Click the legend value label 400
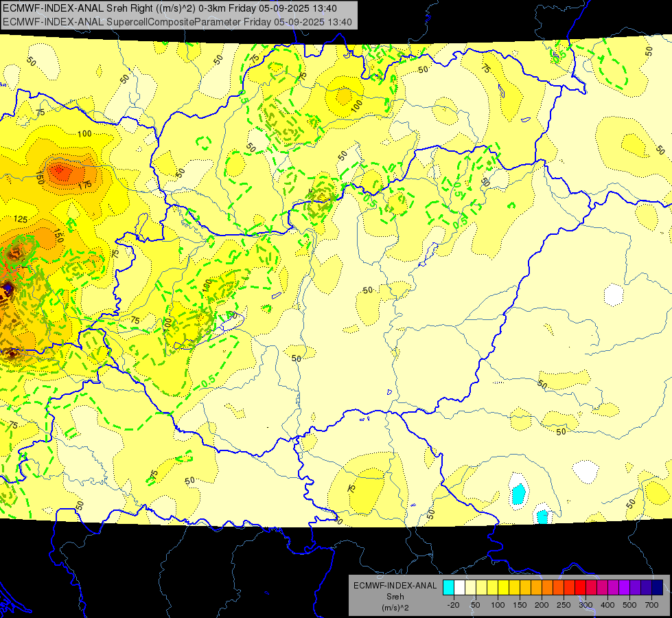The image size is (672, 618). tap(607, 605)
